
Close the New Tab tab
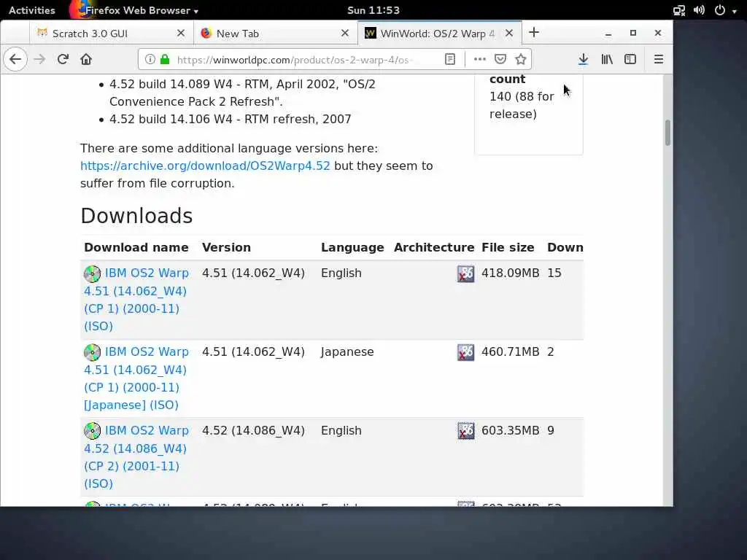(x=345, y=33)
